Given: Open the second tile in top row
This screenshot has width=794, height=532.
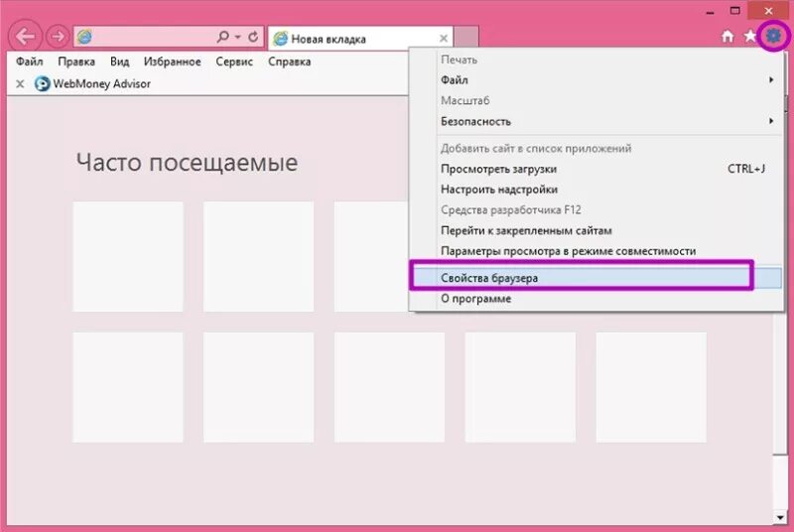Looking at the screenshot, I should [x=258, y=257].
